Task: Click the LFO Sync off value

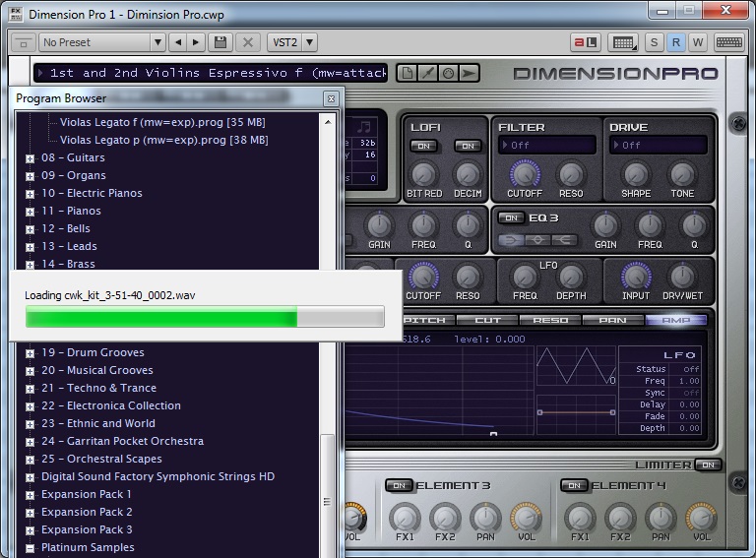Action: coord(690,393)
